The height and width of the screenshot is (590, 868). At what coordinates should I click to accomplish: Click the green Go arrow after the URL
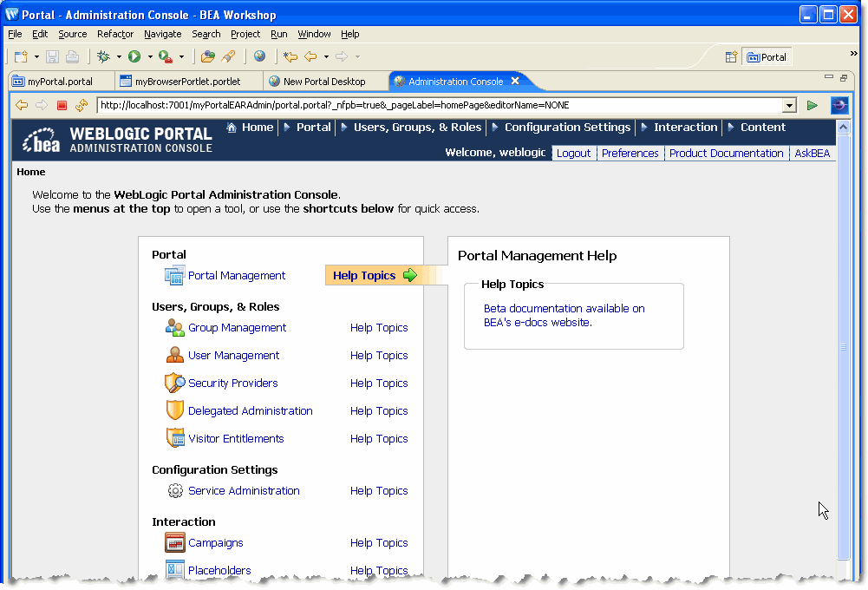pyautogui.click(x=813, y=105)
